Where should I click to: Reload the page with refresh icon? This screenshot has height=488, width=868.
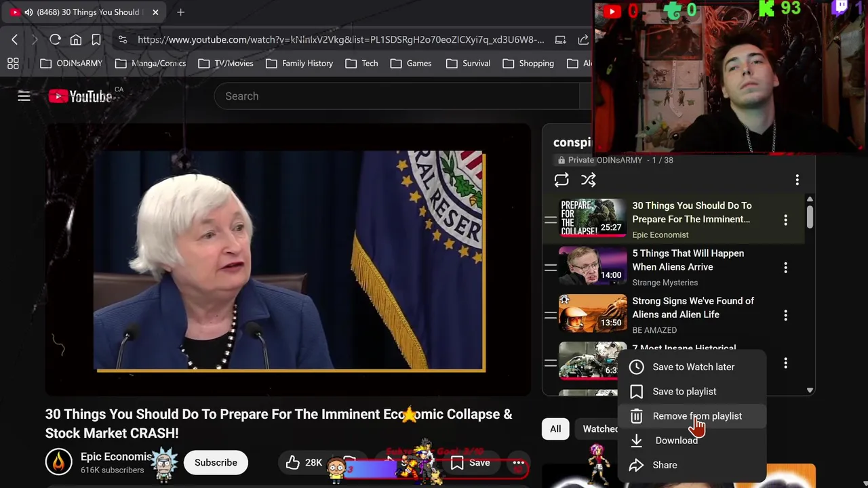[56, 40]
